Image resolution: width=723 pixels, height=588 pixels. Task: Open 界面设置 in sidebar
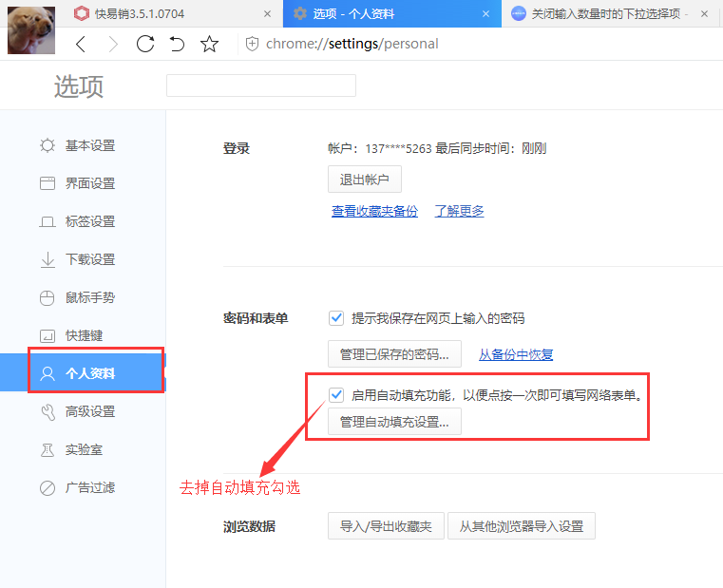click(x=89, y=183)
